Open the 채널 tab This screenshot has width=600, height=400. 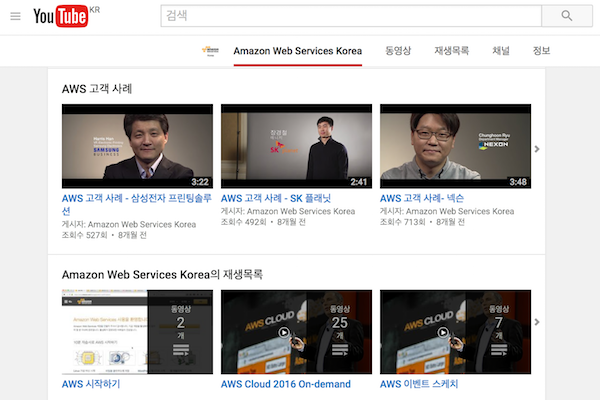coord(501,51)
